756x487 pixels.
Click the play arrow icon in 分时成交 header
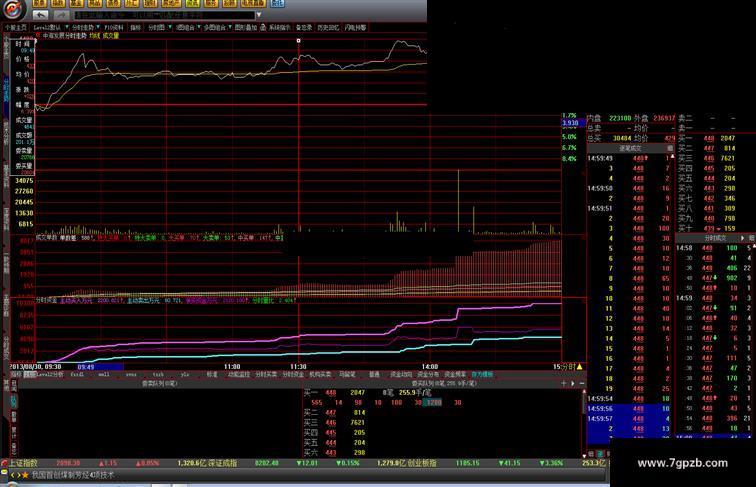click(742, 238)
